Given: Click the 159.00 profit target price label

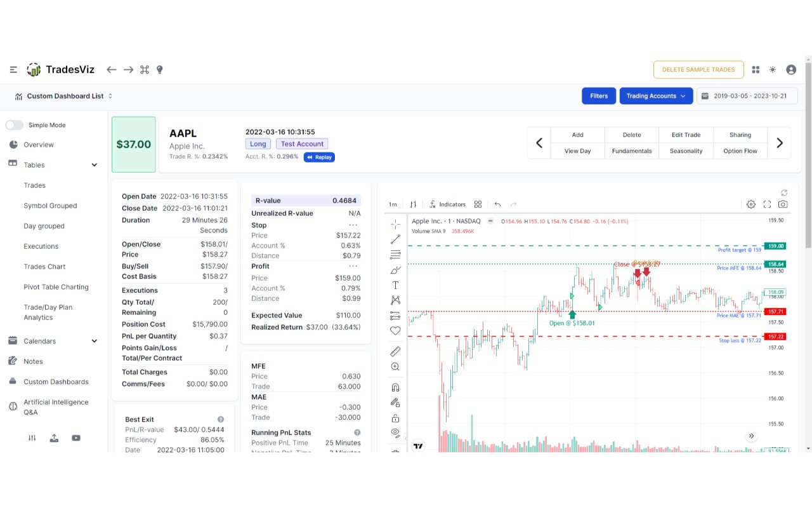Looking at the screenshot, I should coord(776,246).
